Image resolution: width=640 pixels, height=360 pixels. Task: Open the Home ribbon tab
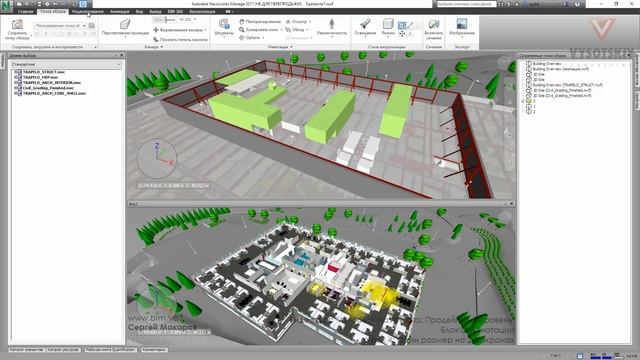(25, 11)
